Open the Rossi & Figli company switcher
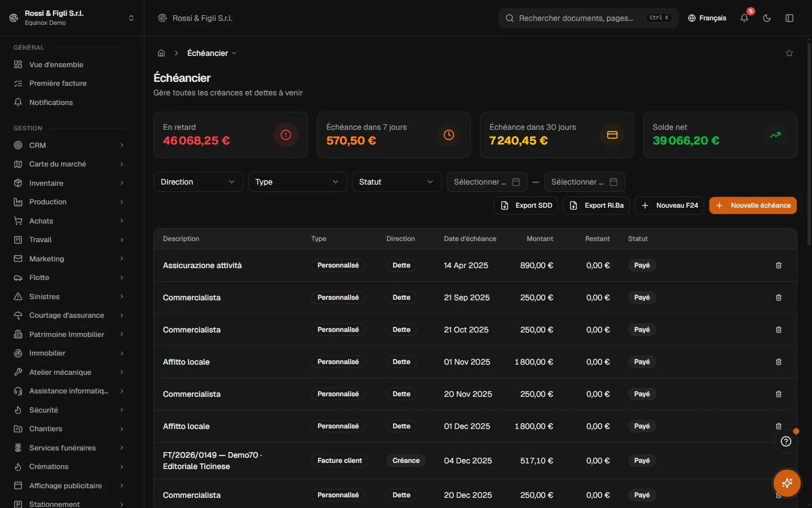This screenshot has width=812, height=508. (x=72, y=18)
